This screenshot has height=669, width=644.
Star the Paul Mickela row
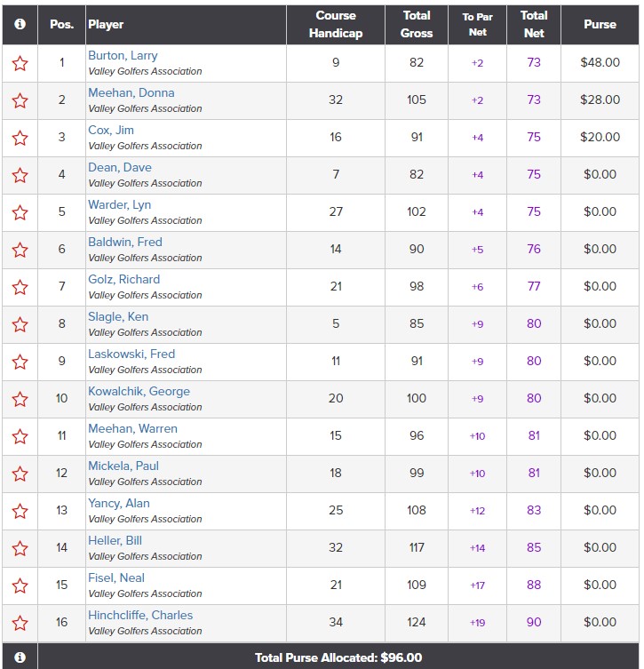[20, 474]
